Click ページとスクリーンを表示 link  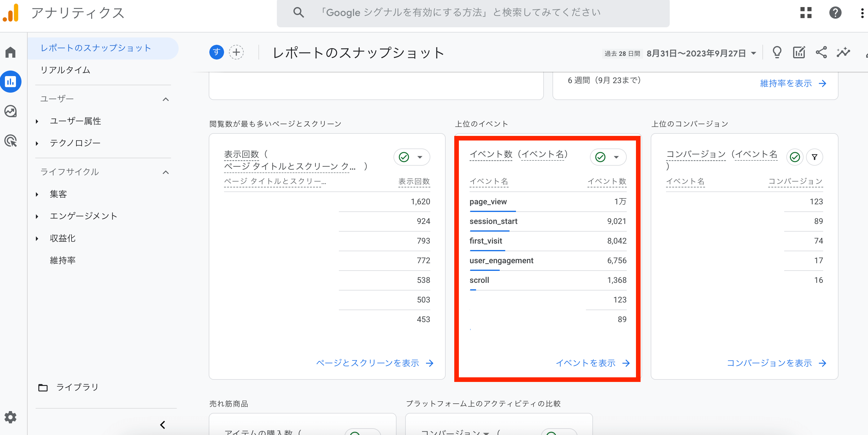coord(375,363)
